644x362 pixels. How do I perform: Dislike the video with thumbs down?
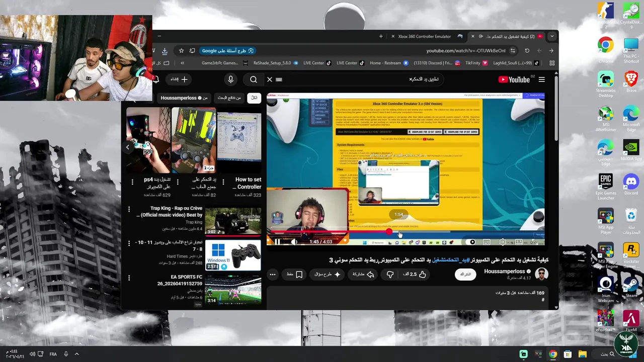[x=390, y=274]
